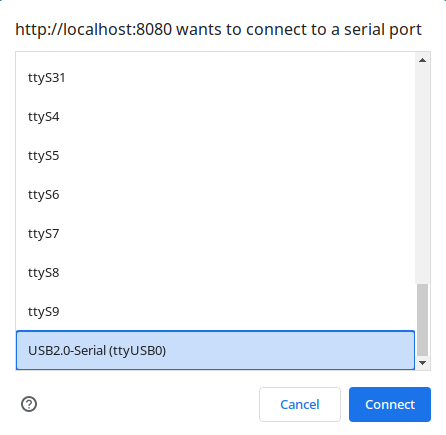Choose ttyS5 from the port list
The width and height of the screenshot is (446, 435).
[215, 156]
